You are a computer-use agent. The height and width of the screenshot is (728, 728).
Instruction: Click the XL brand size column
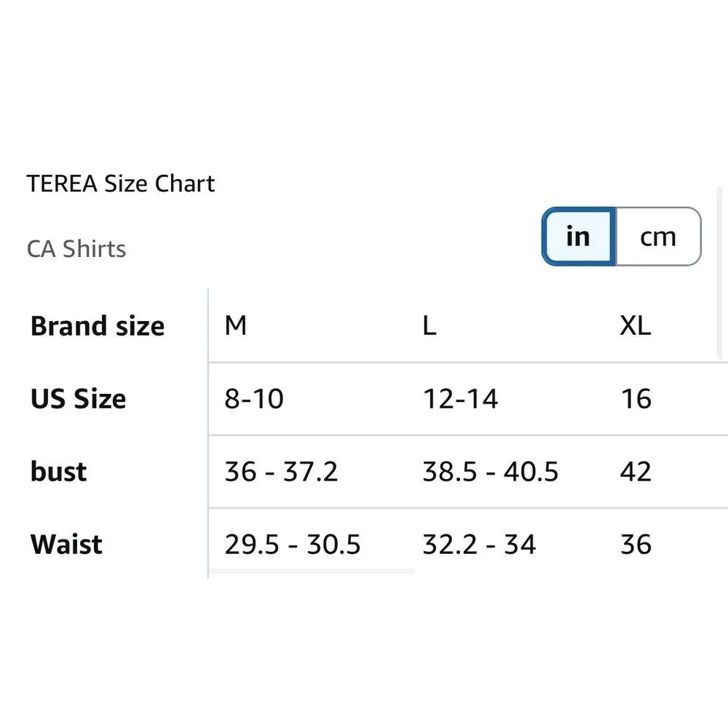point(635,326)
